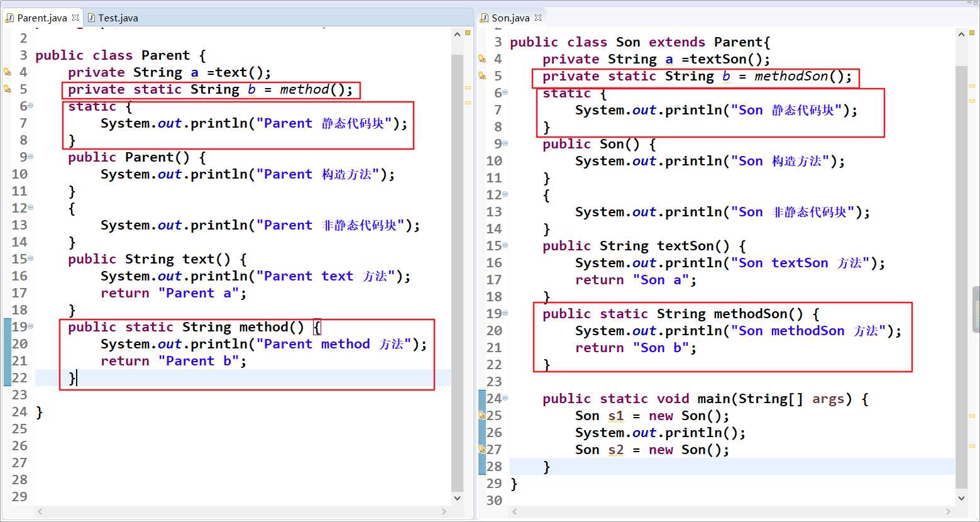
Task: Collapse the static block at Parent.java line 6
Action: click(x=31, y=106)
